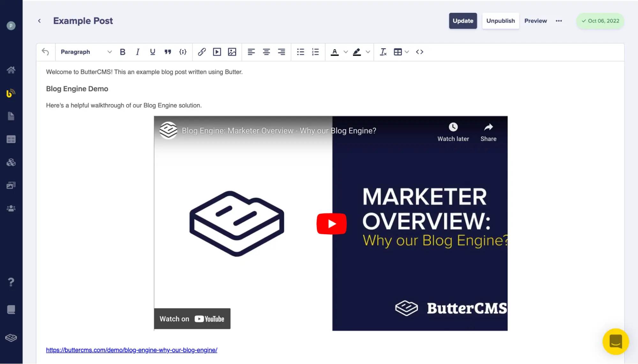Open Blog Posts sidebar icon
638x364 pixels.
[x=11, y=93]
